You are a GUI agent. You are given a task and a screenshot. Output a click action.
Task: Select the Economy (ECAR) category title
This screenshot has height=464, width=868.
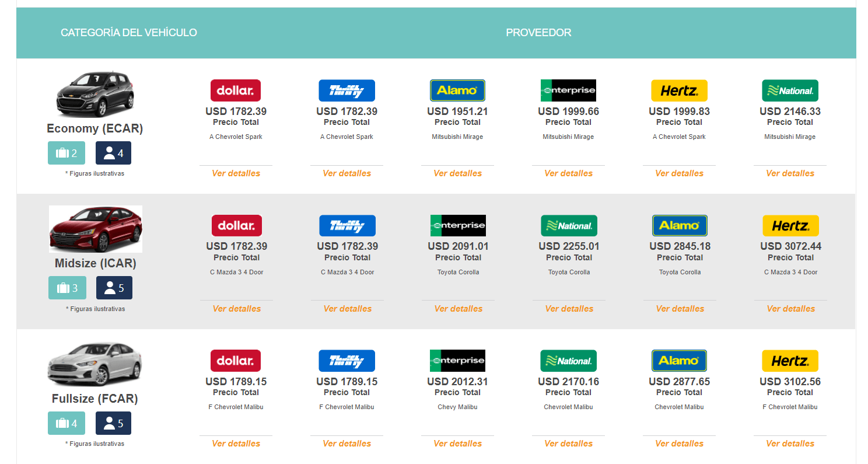[x=95, y=128]
